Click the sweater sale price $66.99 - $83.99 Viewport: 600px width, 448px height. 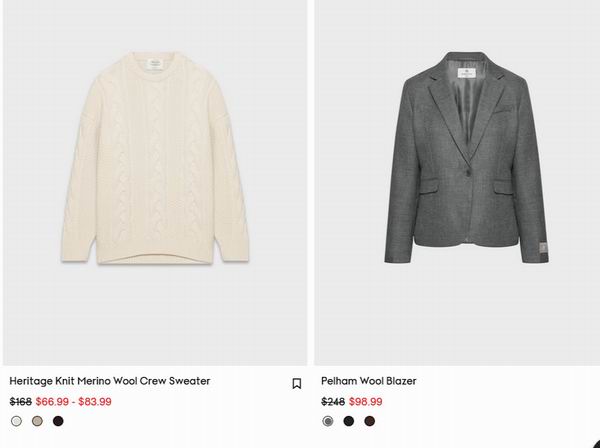[x=73, y=402]
